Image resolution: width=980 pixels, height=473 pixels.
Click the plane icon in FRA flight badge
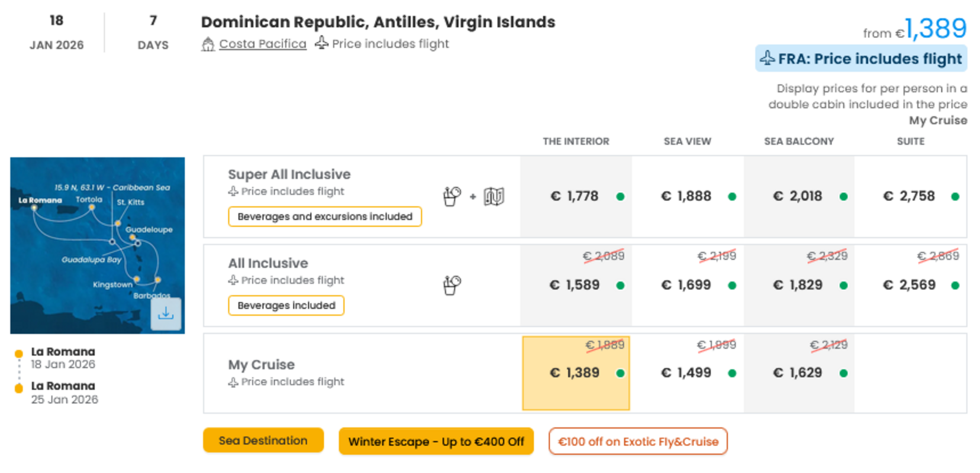coord(768,58)
